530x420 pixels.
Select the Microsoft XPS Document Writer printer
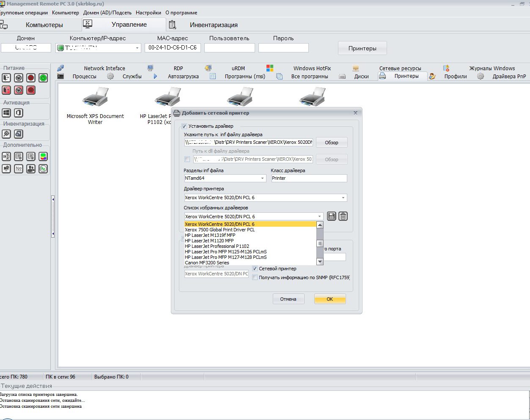[x=95, y=106]
